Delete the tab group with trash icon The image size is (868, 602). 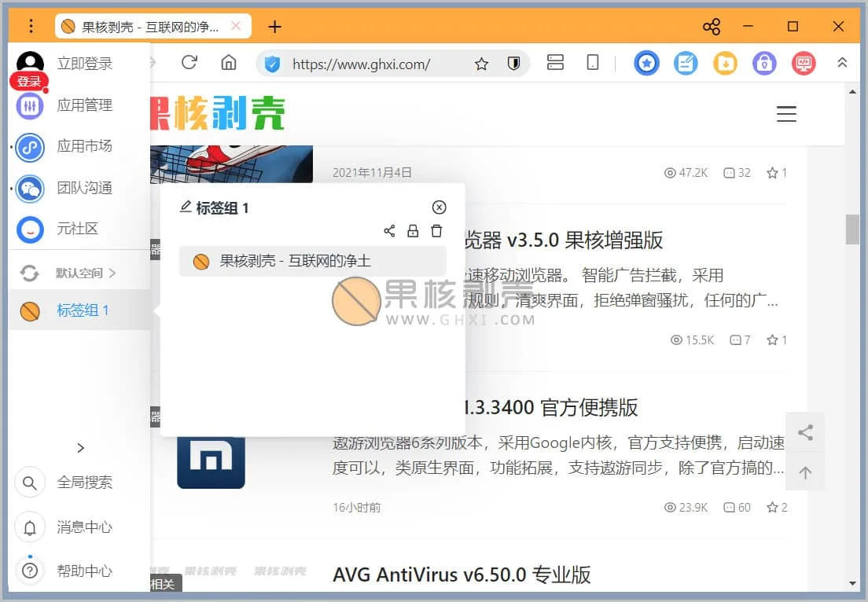[x=437, y=231]
